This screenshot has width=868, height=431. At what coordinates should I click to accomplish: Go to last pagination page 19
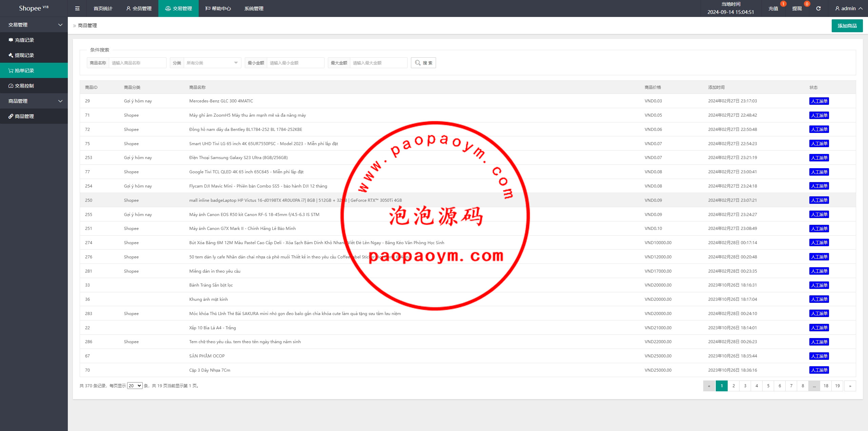(837, 386)
